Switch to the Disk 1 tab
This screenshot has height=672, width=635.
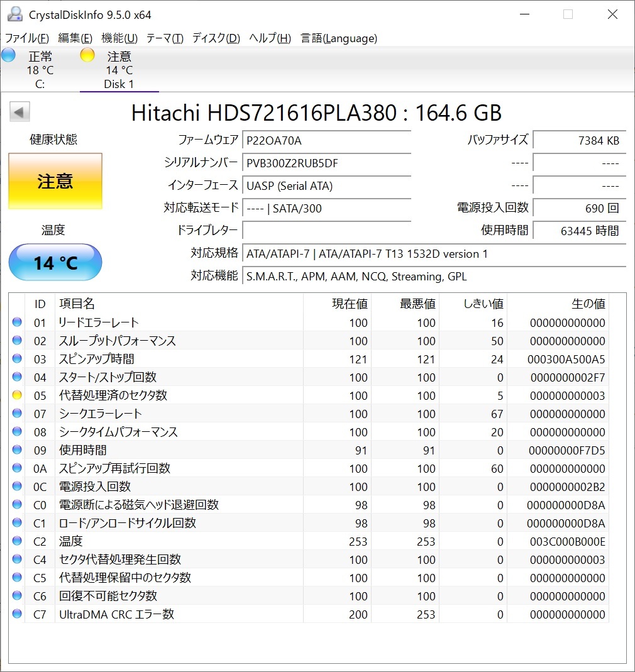(x=119, y=70)
